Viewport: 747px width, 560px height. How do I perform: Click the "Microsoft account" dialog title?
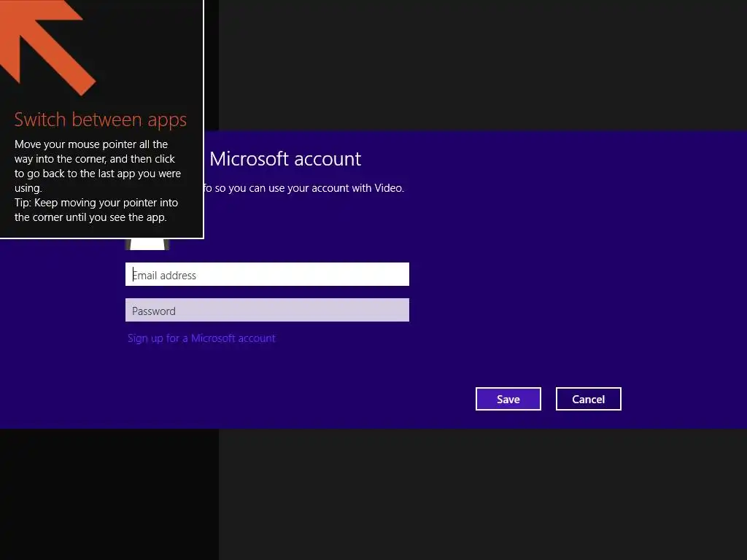pyautogui.click(x=285, y=158)
